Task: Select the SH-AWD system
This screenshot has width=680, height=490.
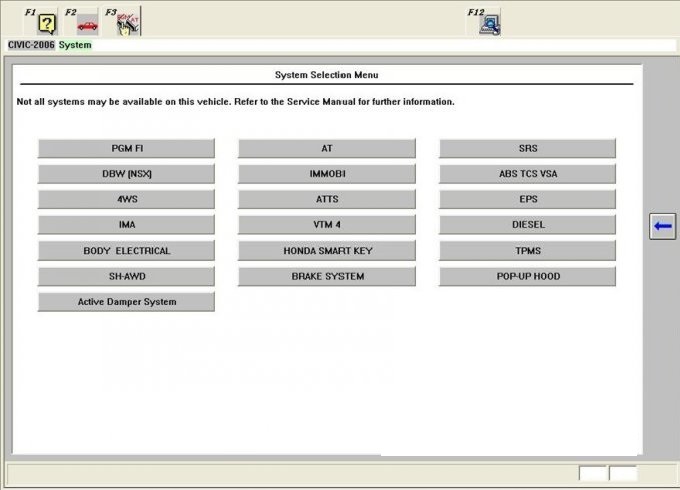Action: click(x=126, y=276)
